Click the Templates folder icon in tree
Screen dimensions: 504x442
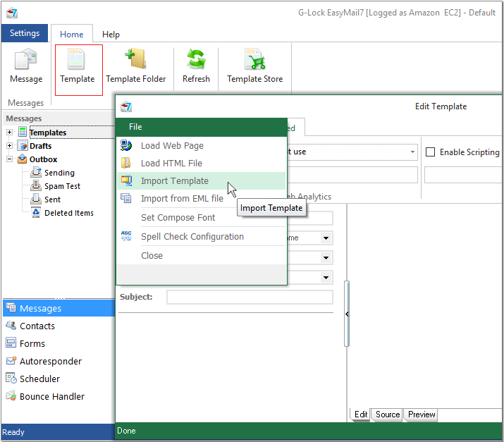point(23,132)
